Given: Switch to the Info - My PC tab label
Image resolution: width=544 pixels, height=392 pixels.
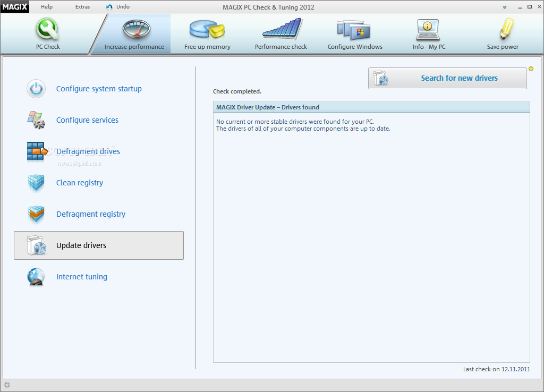Looking at the screenshot, I should point(429,47).
